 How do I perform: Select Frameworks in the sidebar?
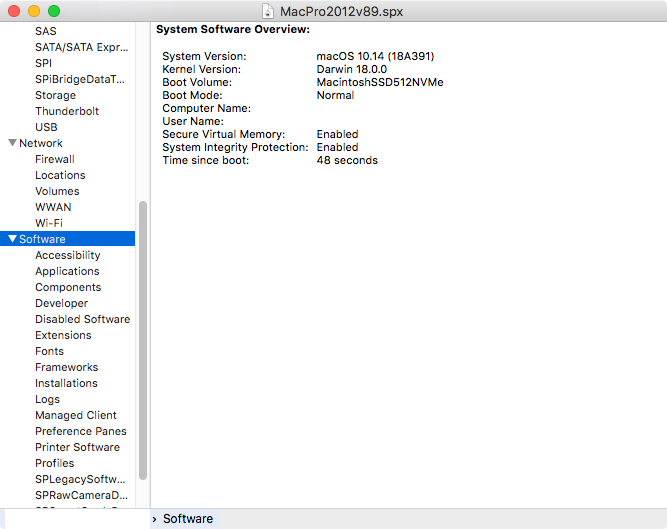pos(66,367)
